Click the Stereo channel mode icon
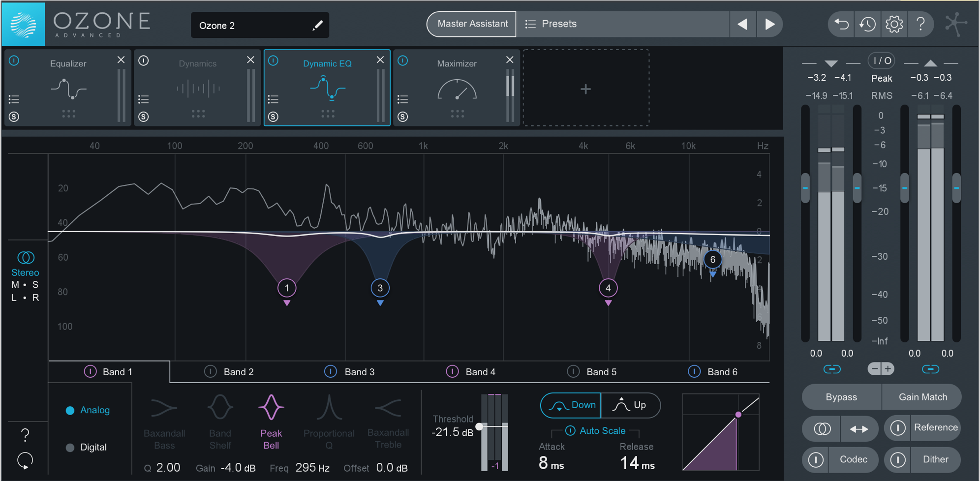The width and height of the screenshot is (980, 482). pyautogui.click(x=26, y=257)
